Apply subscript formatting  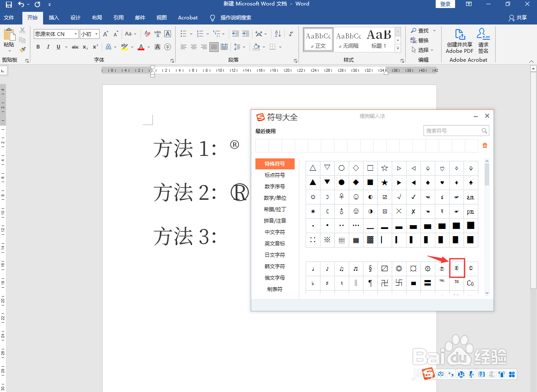(x=84, y=47)
